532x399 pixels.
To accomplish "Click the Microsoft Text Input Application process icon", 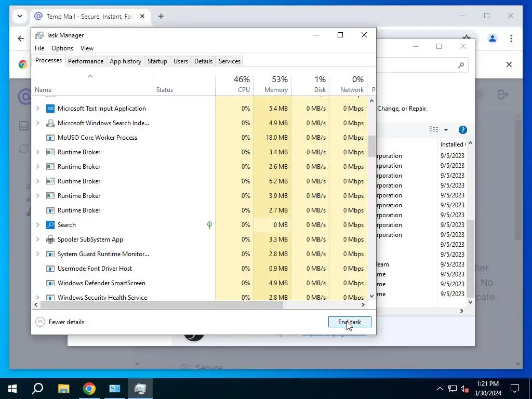I will click(50, 109).
